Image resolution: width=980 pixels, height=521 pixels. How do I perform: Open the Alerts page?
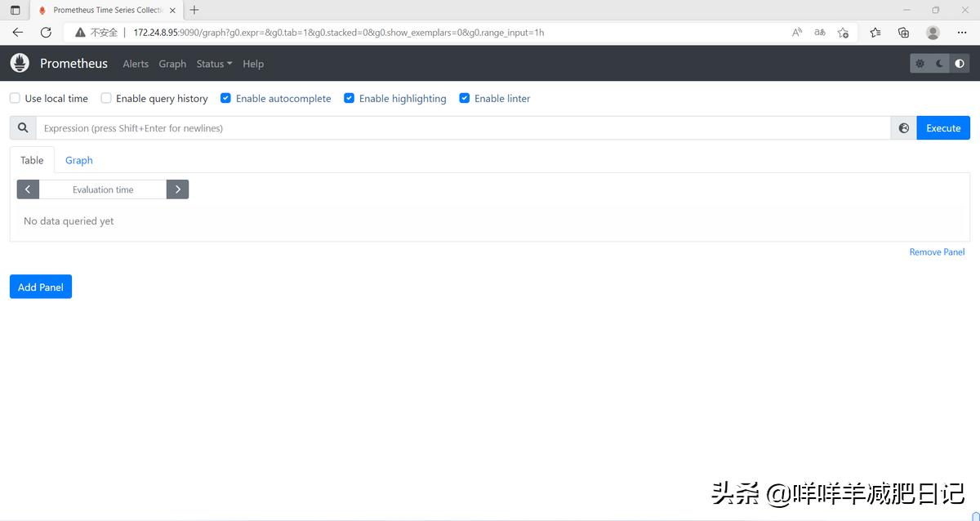tap(136, 64)
